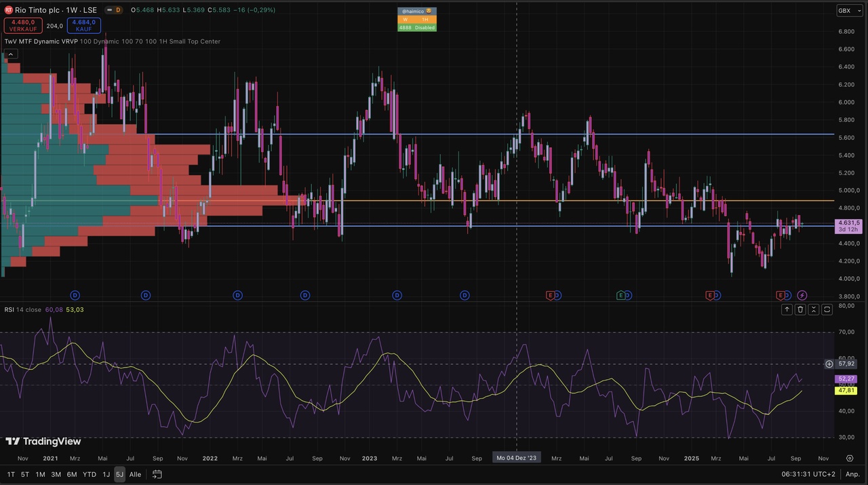Screen dimensions: 868x485
Task: Click the dividend marker near August 2021
Action: pyautogui.click(x=146, y=295)
